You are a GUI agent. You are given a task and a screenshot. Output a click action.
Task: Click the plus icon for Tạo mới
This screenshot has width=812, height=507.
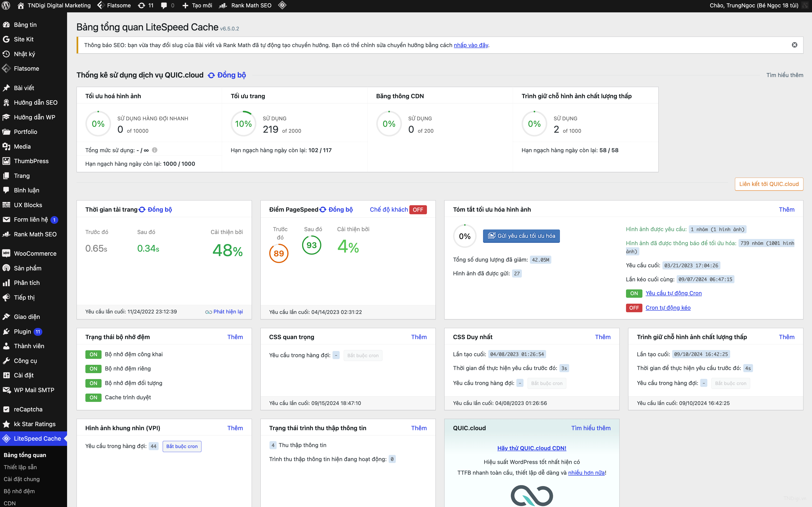point(185,5)
